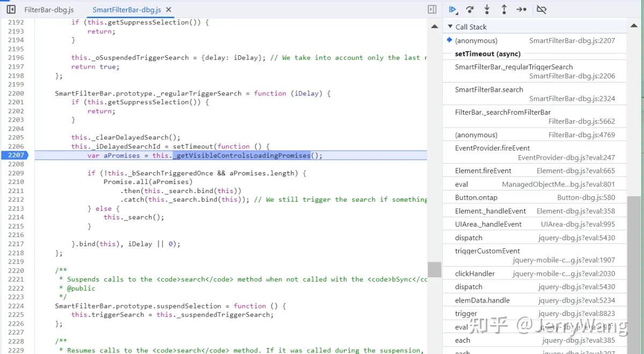Click line number 2200 in gutter
Image resolution: width=644 pixels, height=354 pixels.
(x=16, y=93)
